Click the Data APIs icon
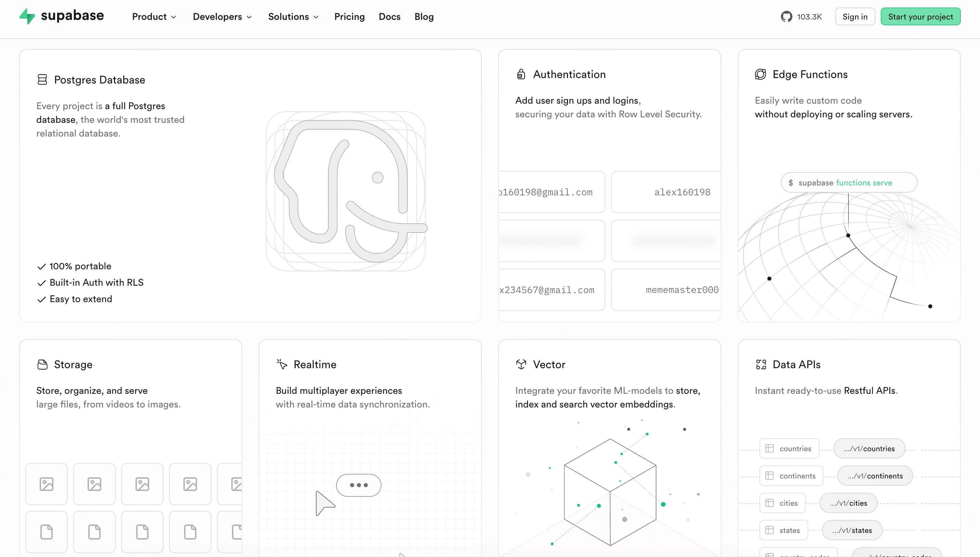 761,364
